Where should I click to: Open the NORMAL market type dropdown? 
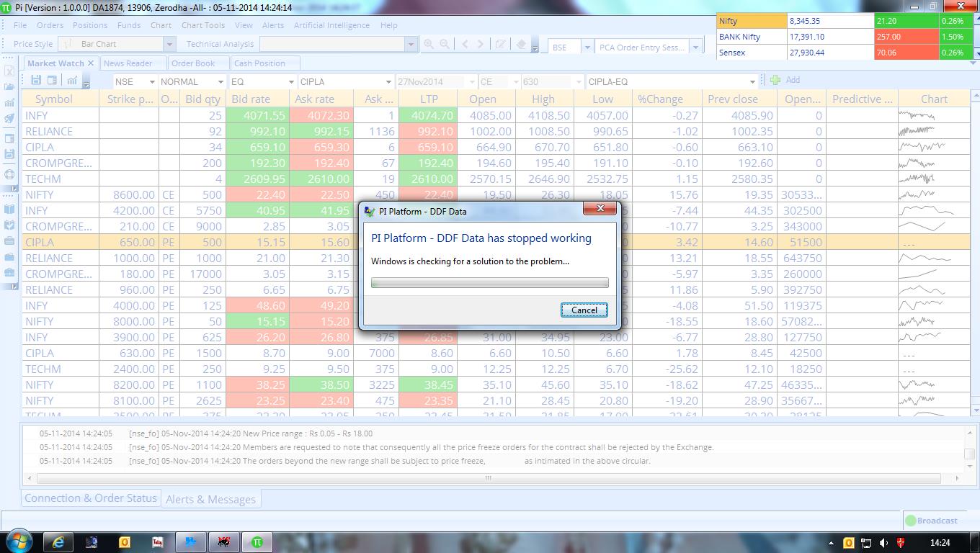click(x=220, y=81)
